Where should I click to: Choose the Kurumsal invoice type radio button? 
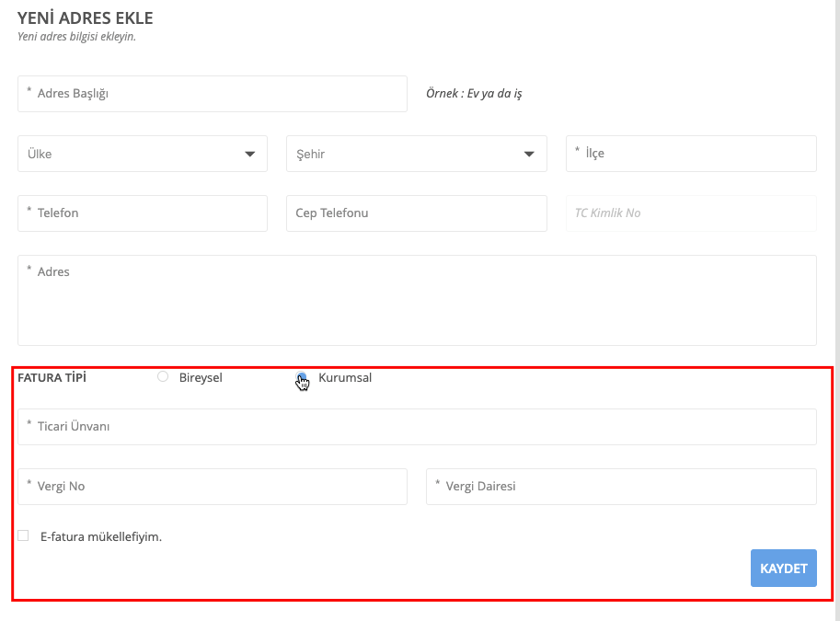pos(302,376)
